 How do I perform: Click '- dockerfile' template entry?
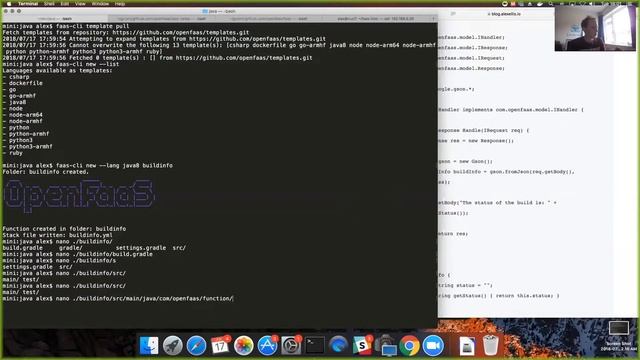click(x=22, y=83)
